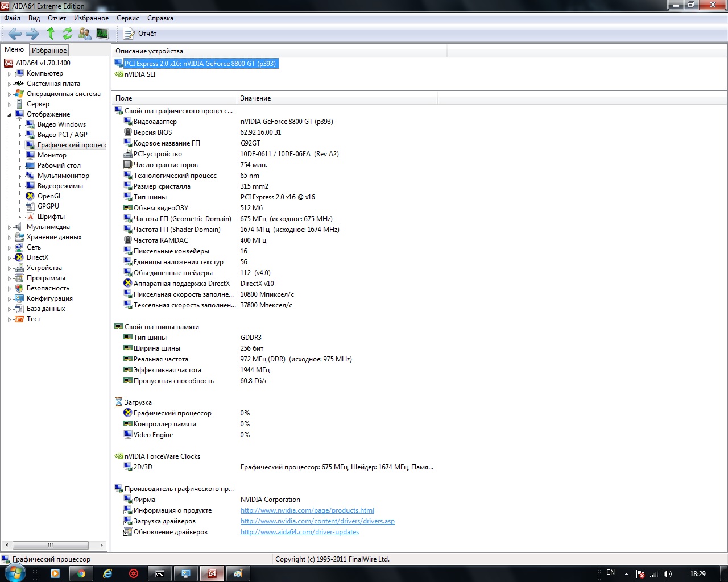Click the GPGPU icon in the tree
Screen dimensions: 728x582
coord(30,206)
